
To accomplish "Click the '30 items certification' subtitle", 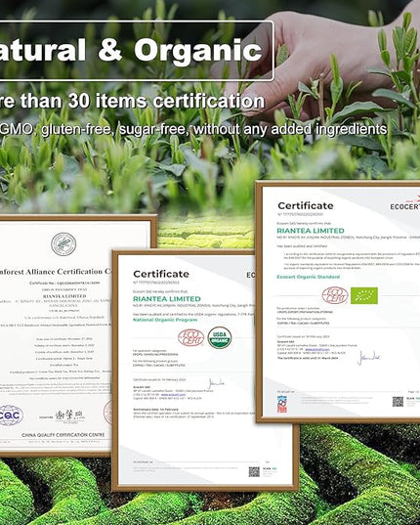I will [166, 101].
